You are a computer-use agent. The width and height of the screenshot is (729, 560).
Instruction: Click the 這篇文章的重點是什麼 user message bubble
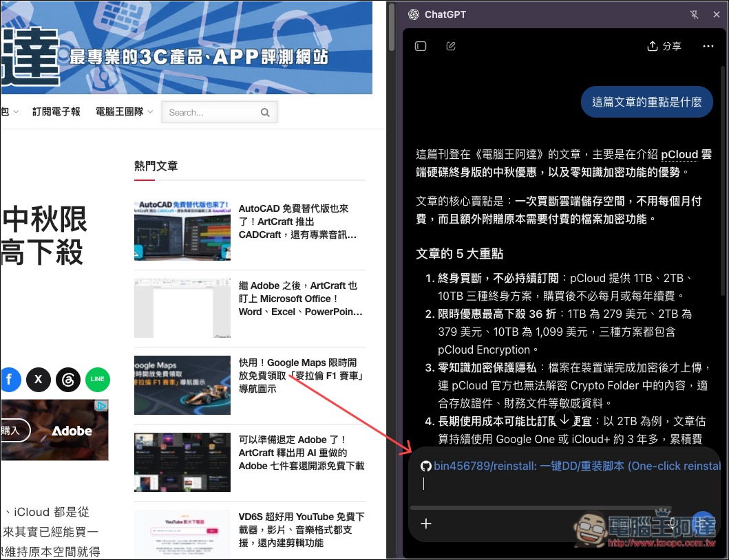(x=646, y=102)
